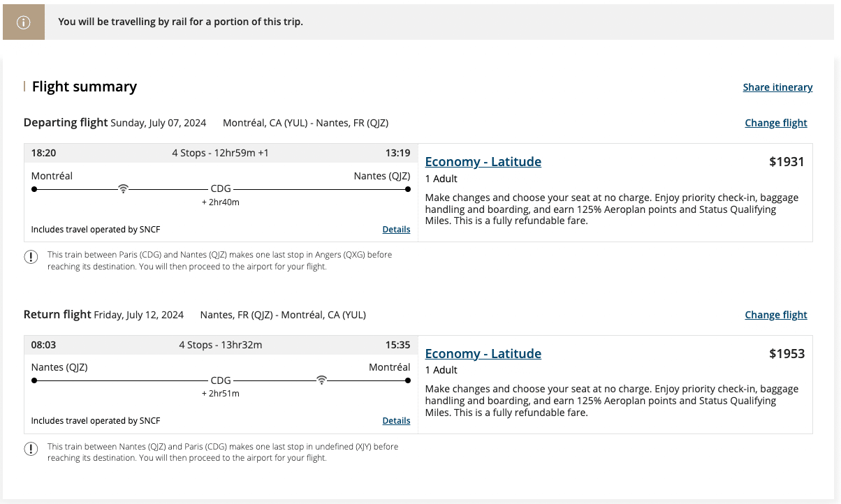Open Economy - Latitude fare for departing flight
Screen dimensions: 841x504
coord(483,162)
